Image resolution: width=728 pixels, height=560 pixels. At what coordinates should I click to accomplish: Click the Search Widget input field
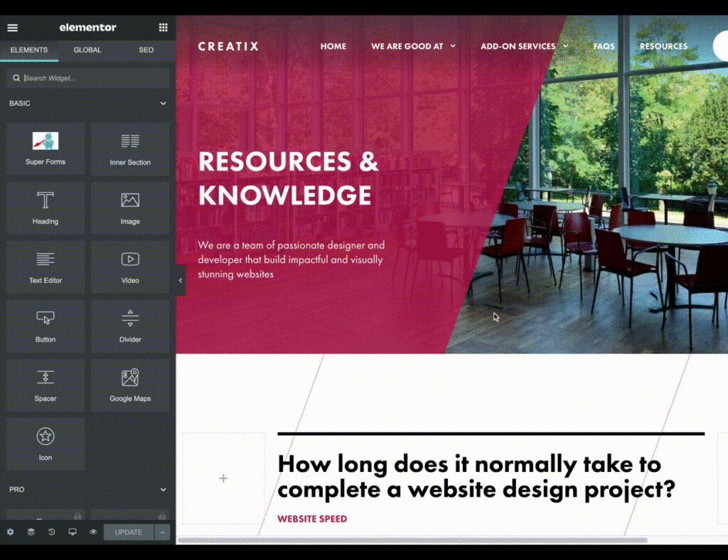click(x=87, y=78)
